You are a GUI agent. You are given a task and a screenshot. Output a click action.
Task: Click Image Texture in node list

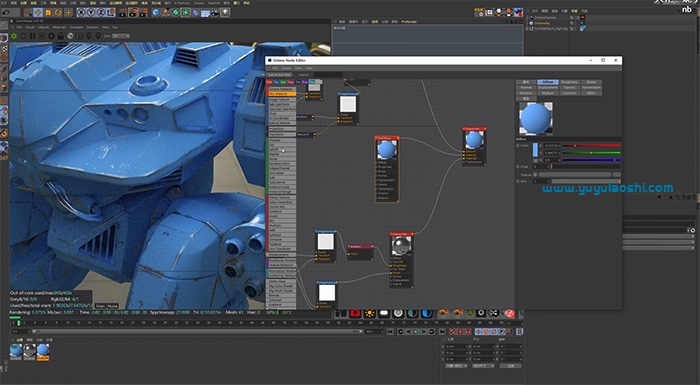pyautogui.click(x=282, y=100)
